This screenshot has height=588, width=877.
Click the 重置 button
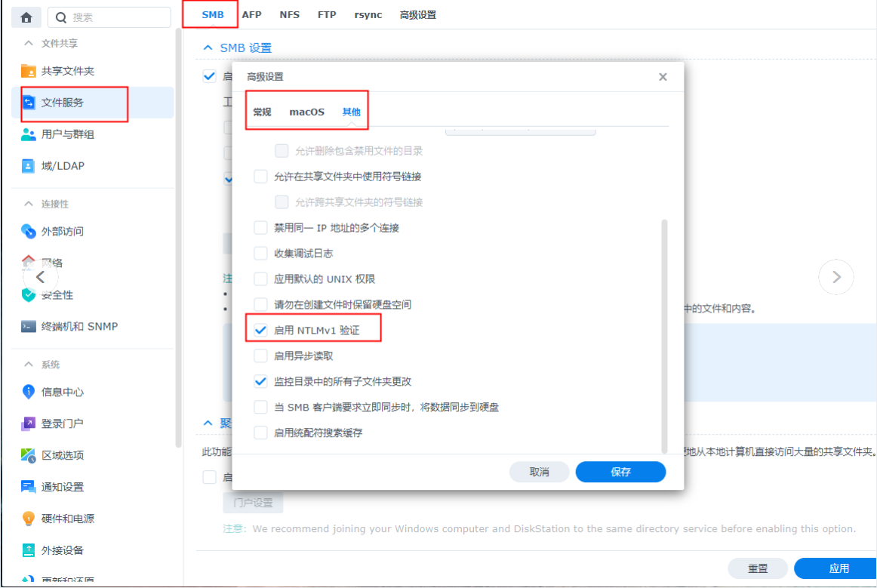(x=758, y=568)
